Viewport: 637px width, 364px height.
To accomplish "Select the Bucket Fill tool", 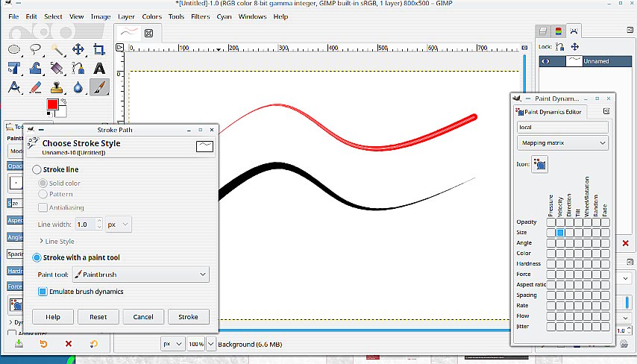I will pos(57,68).
